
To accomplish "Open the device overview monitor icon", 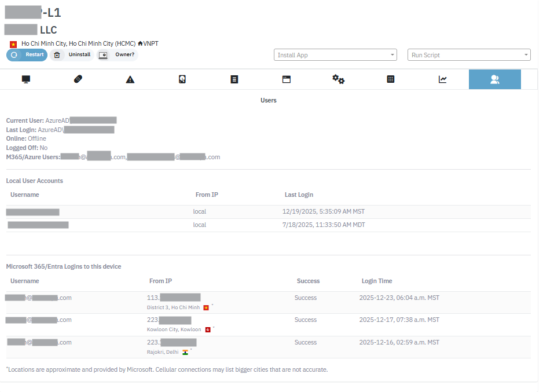I will click(26, 79).
